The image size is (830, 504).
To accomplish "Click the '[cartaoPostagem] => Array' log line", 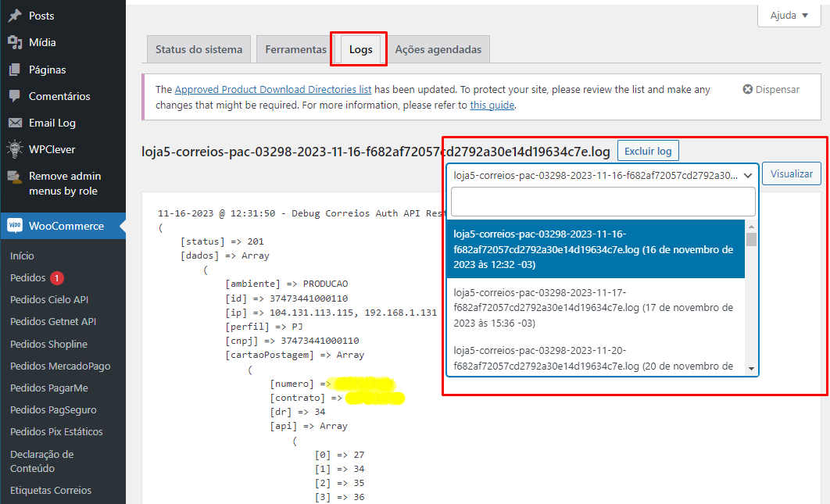I will (x=295, y=355).
